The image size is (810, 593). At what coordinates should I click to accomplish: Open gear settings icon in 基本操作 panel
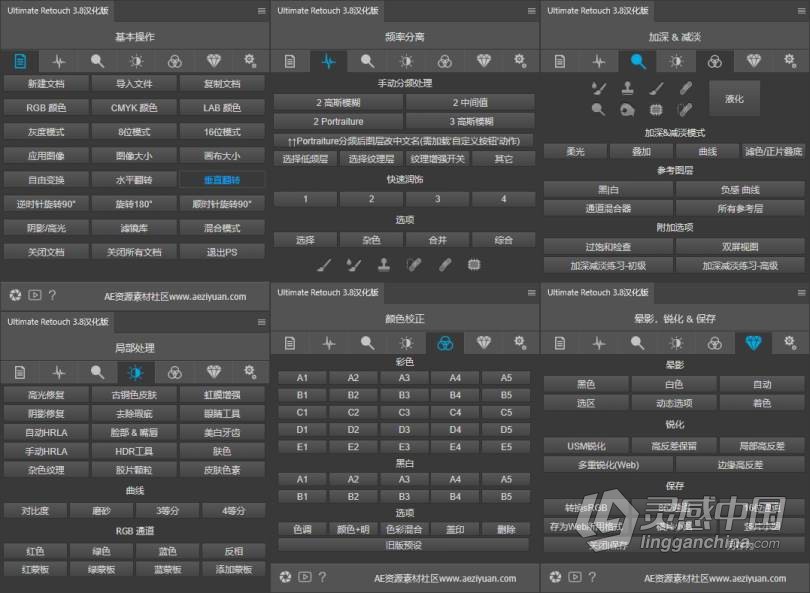point(250,61)
